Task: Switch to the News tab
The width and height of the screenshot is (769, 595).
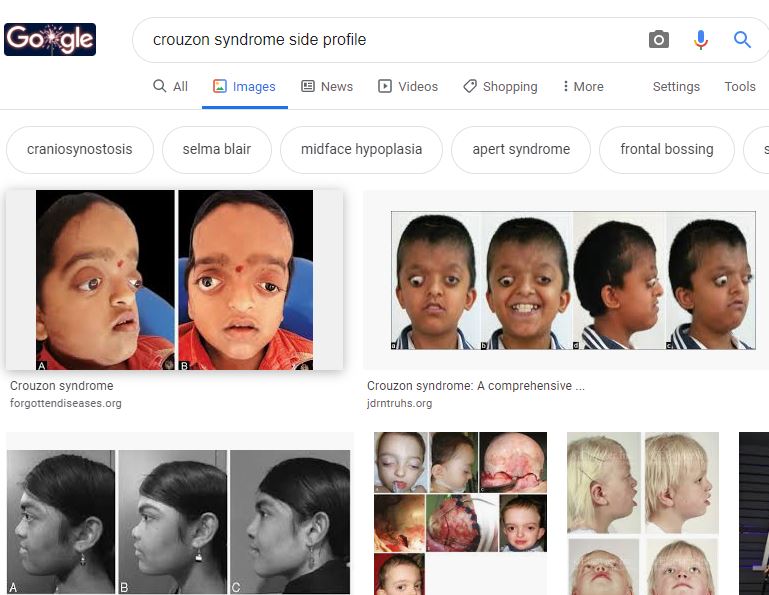Action: click(327, 86)
